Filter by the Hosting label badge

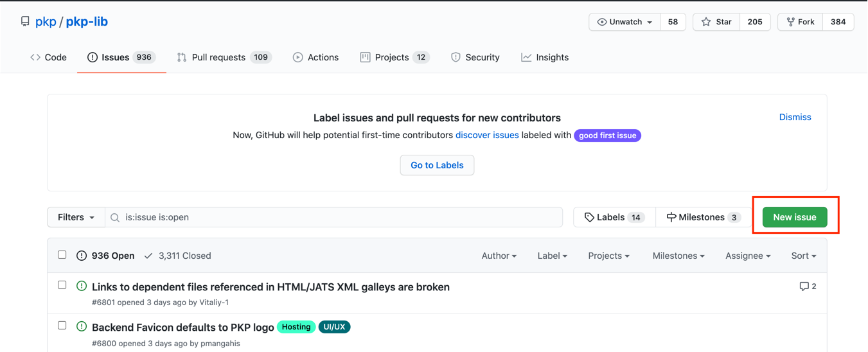(296, 327)
